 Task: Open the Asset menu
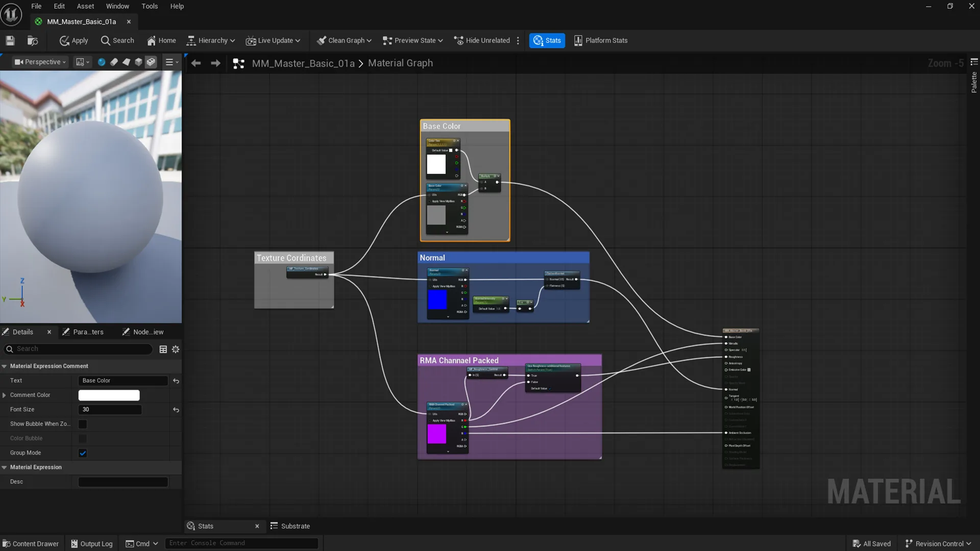pos(85,6)
